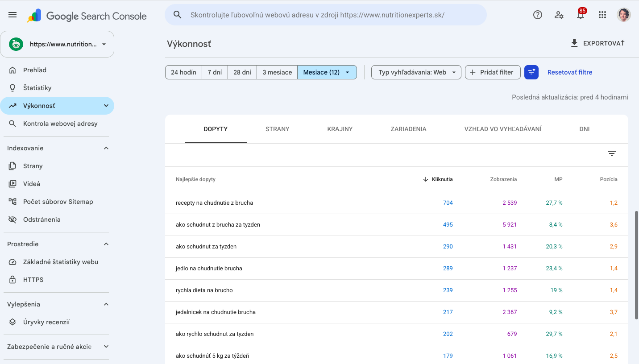Click the blue AI filter sparkle button
This screenshot has width=639, height=364.
click(531, 72)
